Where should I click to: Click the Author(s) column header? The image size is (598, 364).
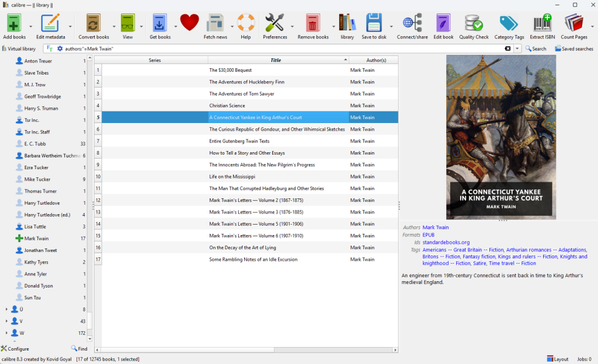pyautogui.click(x=373, y=60)
